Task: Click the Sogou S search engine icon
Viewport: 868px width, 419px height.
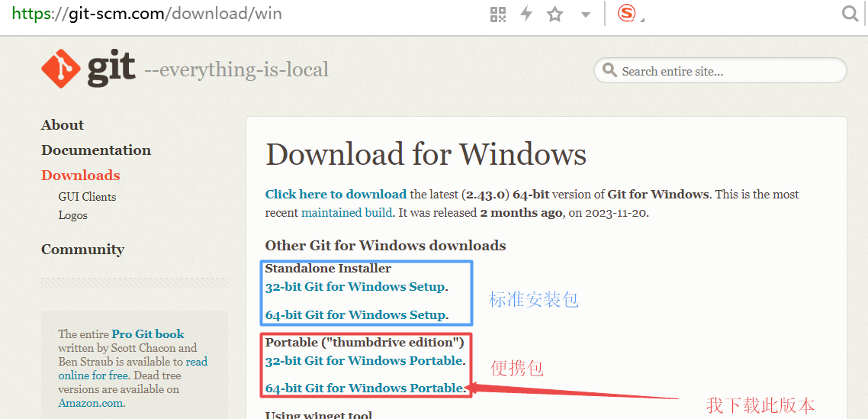Action: (627, 13)
